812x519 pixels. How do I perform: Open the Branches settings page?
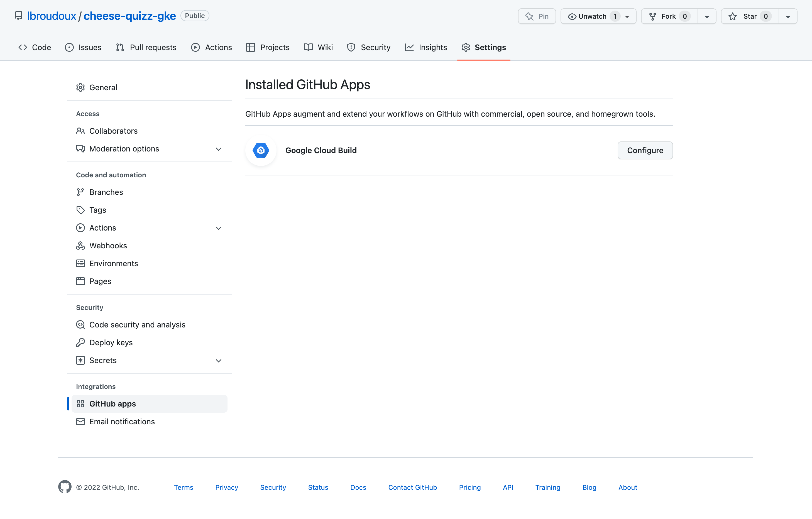tap(106, 192)
